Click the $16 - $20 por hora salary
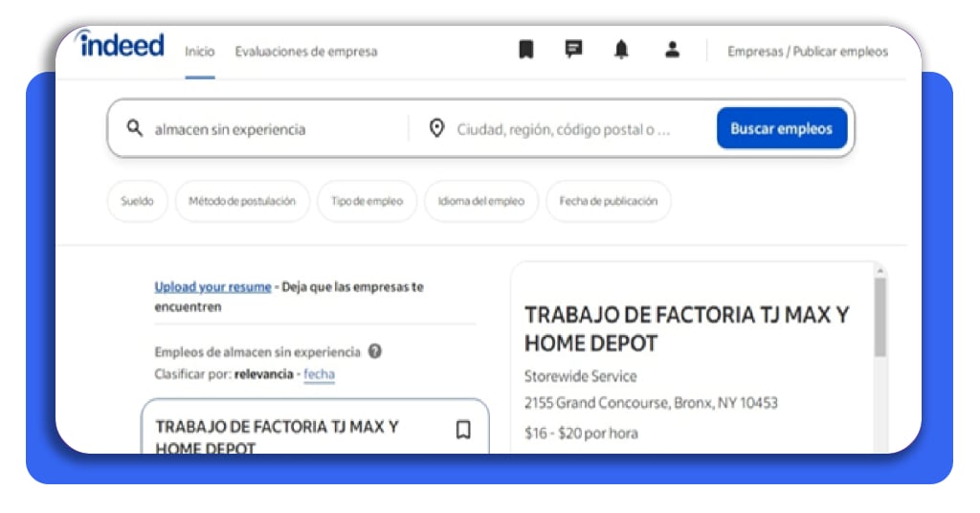Screen dimensions: 980x513 pos(581,433)
